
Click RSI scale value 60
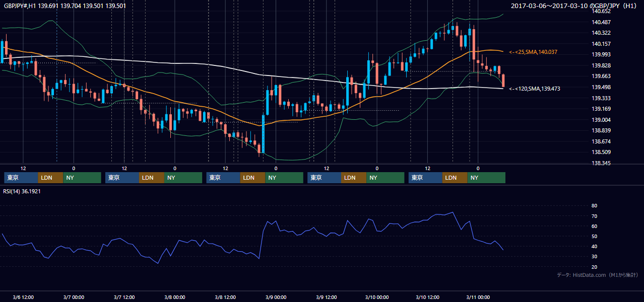pos(594,226)
